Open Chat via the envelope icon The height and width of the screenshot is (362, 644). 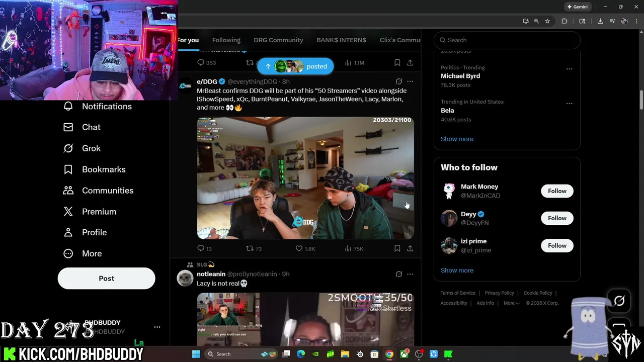point(68,127)
